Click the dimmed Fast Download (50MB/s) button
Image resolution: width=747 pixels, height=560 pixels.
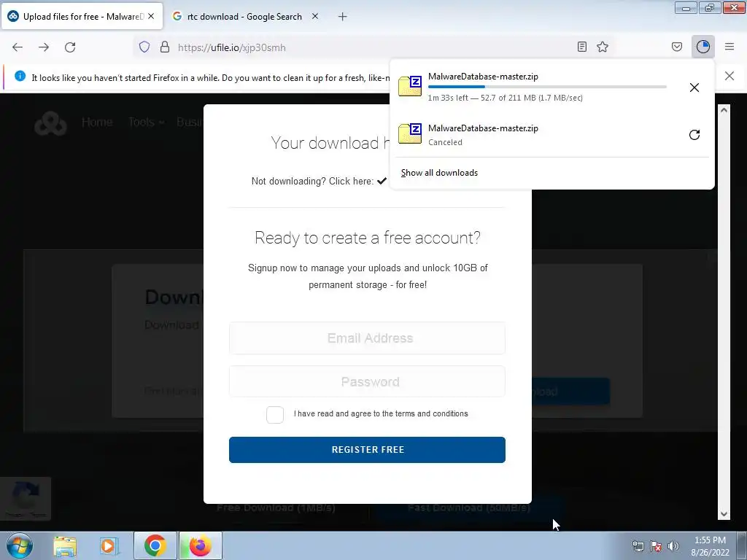[469, 507]
